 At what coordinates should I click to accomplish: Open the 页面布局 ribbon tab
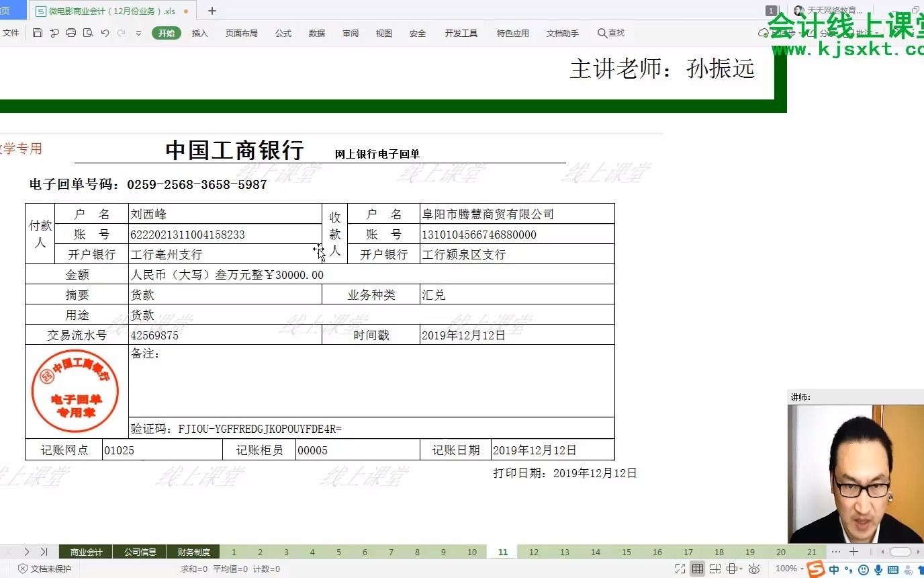coord(242,33)
